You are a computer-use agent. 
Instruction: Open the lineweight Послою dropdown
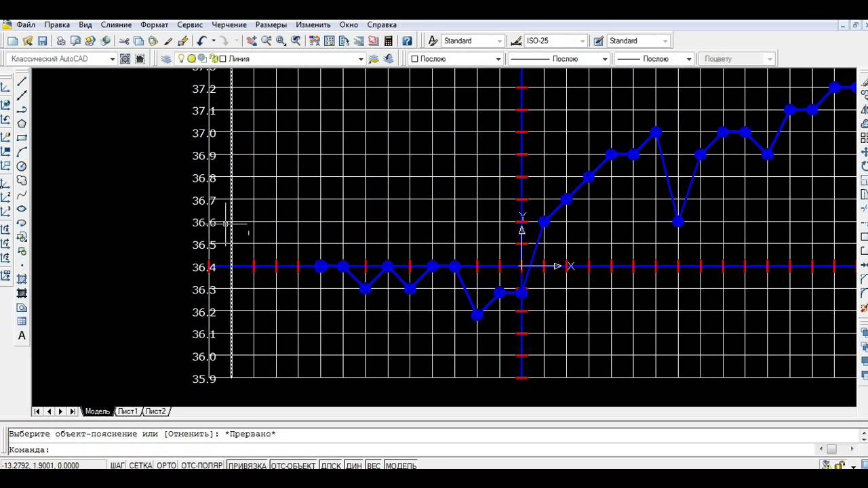(x=654, y=59)
